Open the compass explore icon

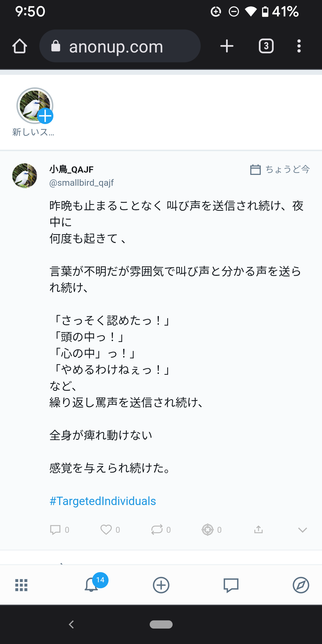pyautogui.click(x=301, y=585)
